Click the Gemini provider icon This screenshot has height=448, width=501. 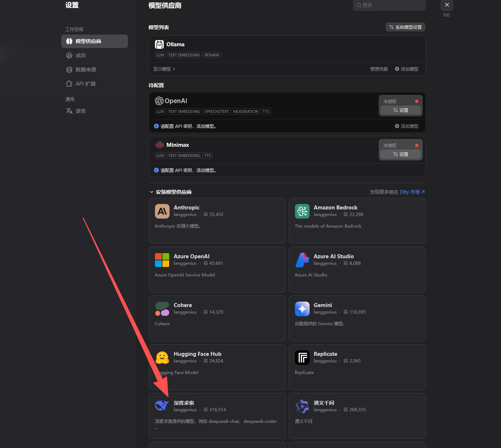click(x=302, y=309)
